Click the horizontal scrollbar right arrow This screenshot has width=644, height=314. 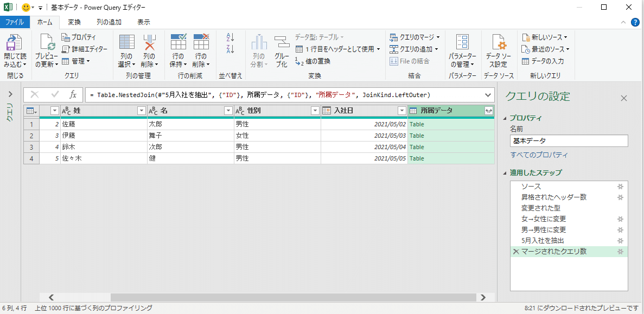(x=483, y=297)
